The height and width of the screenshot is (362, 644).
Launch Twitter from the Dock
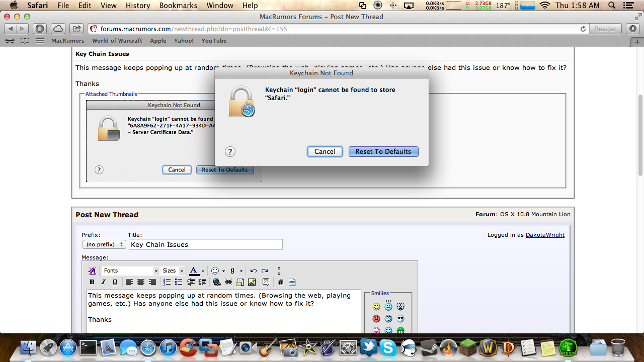click(x=368, y=347)
